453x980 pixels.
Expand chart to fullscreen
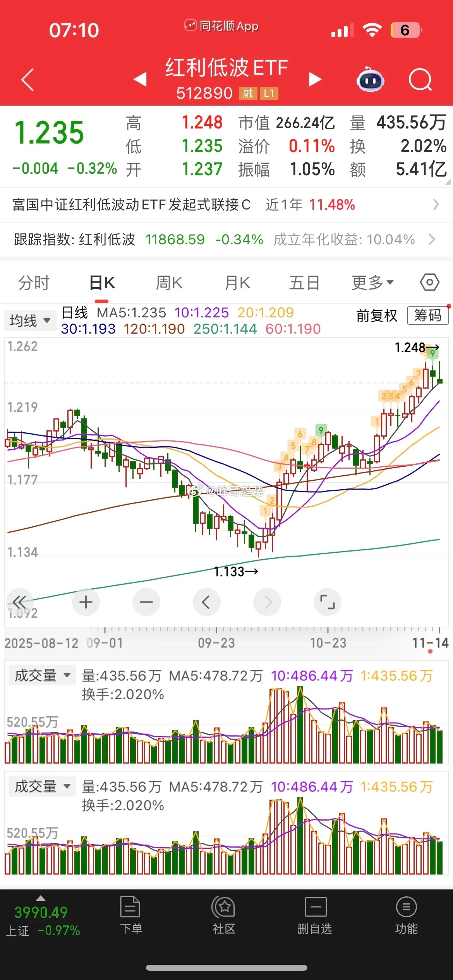click(x=328, y=602)
